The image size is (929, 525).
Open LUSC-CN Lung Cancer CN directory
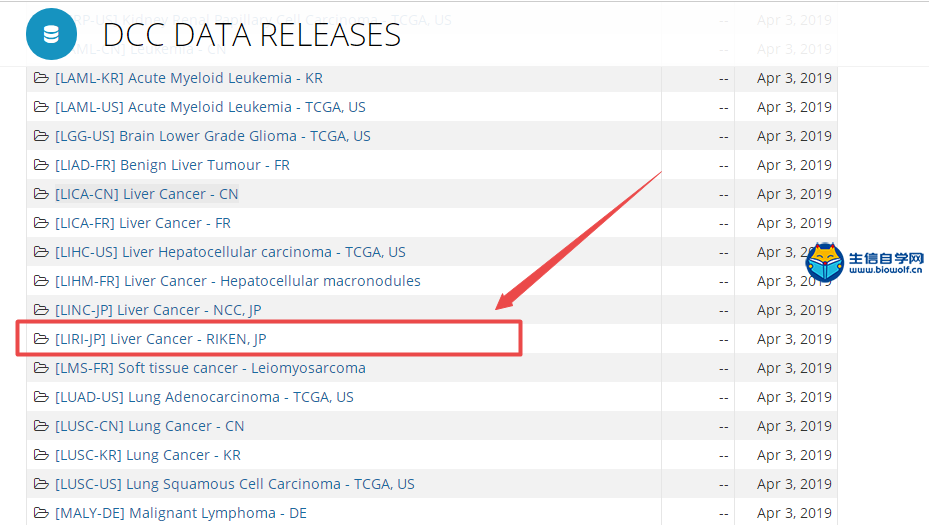[x=150, y=426]
